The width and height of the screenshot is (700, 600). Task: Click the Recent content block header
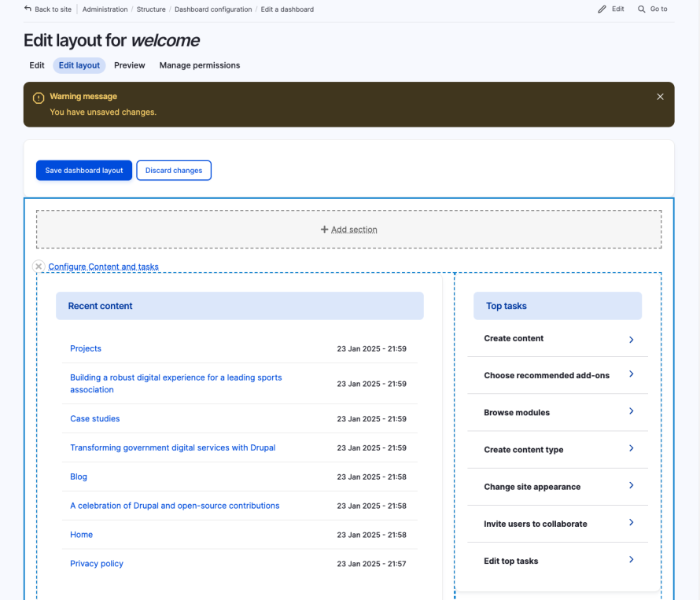tap(240, 306)
